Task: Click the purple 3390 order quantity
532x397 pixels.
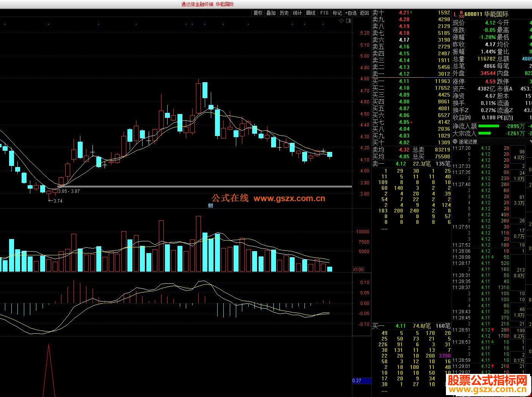Action: [445, 356]
